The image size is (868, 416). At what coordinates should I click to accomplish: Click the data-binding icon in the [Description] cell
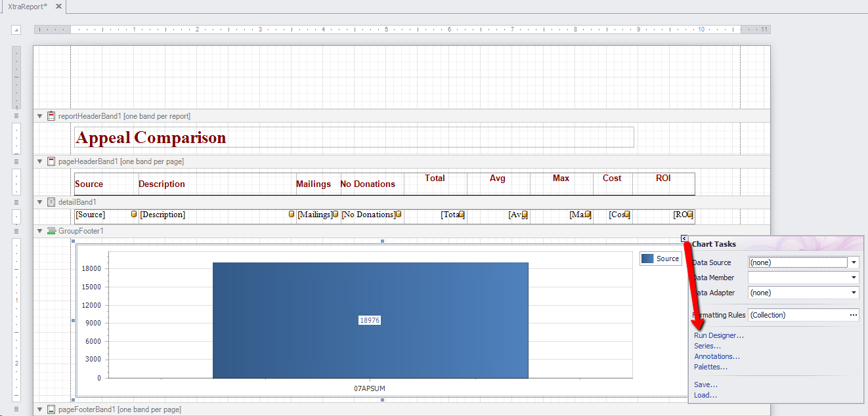(x=292, y=215)
